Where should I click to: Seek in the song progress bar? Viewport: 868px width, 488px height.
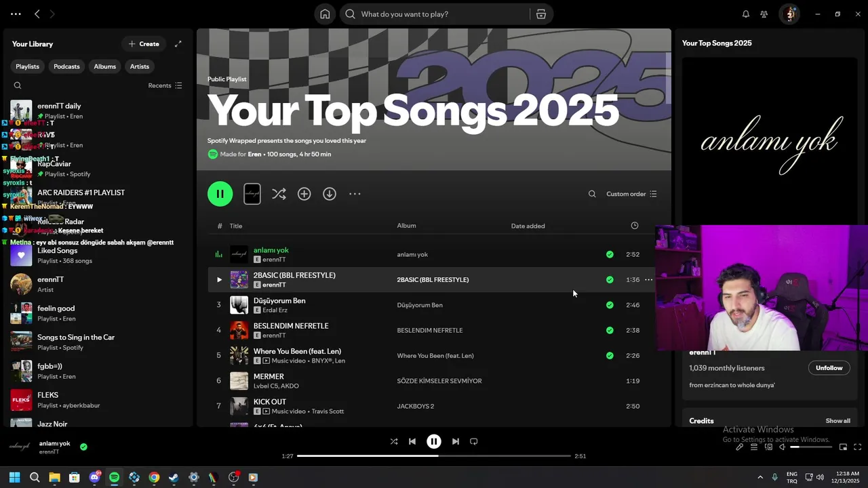coord(434,456)
